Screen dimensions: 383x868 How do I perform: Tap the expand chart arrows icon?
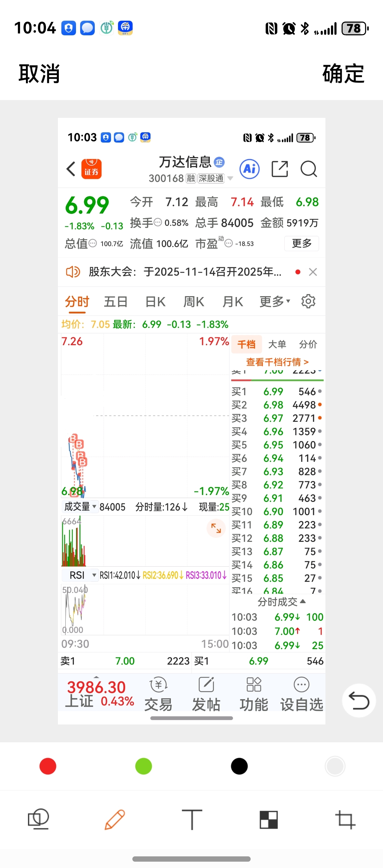click(216, 528)
